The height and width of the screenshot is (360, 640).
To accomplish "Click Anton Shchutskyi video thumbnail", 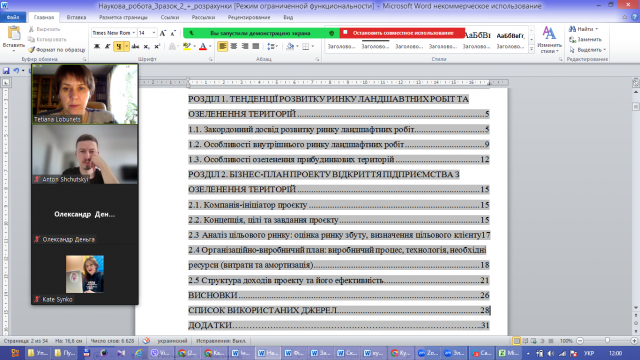I will [x=85, y=154].
